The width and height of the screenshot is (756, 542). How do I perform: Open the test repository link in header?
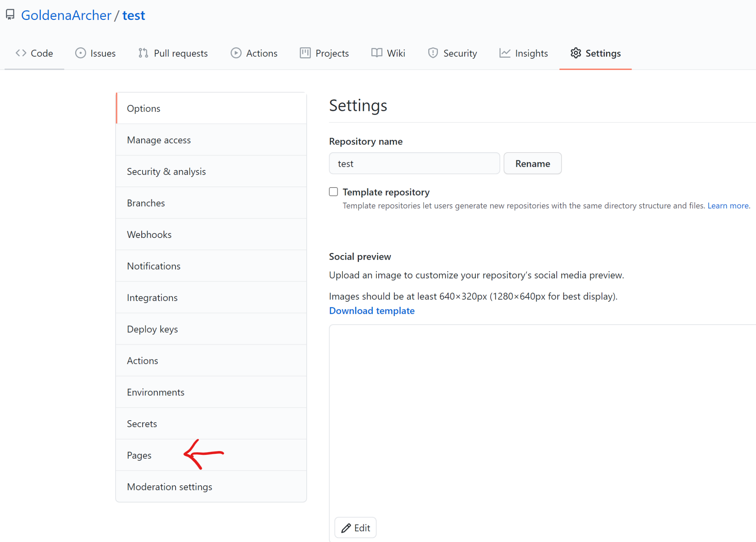[134, 15]
